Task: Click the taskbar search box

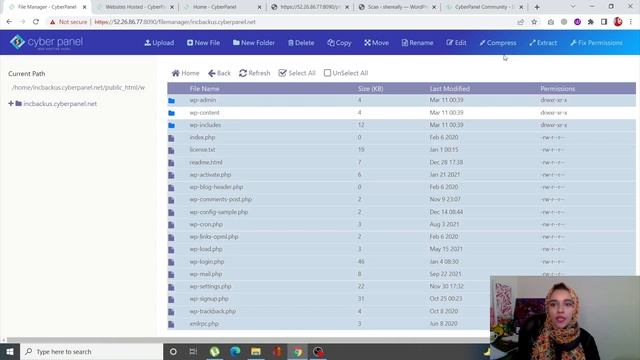Action: click(91, 351)
